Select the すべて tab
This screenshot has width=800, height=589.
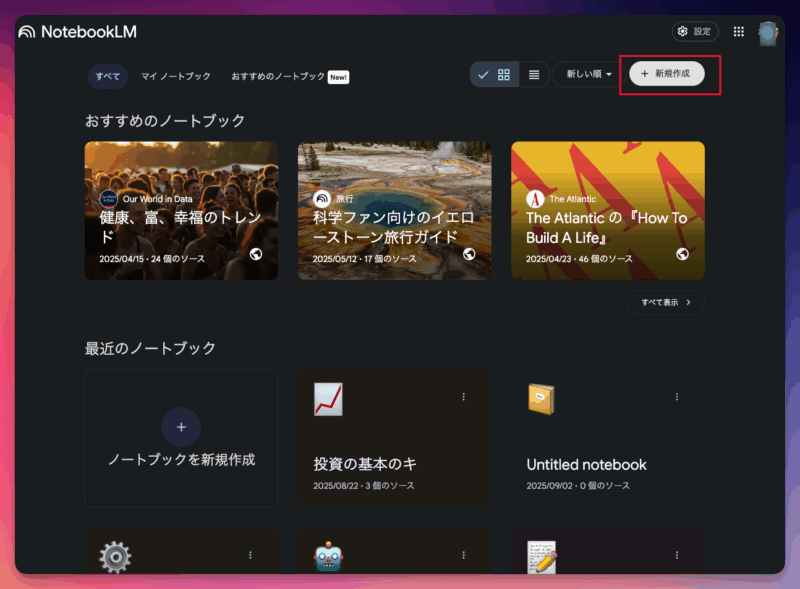(108, 77)
